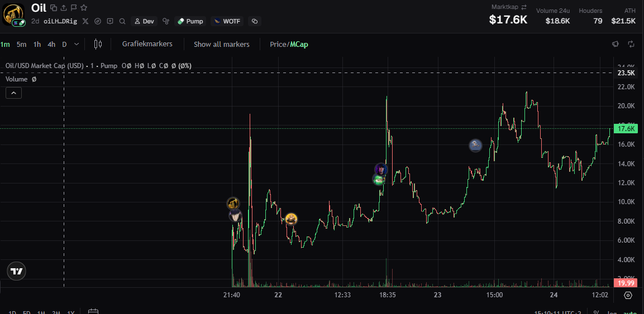Select the D daily timeframe
Screen dimensions: 644x314
pyautogui.click(x=64, y=44)
